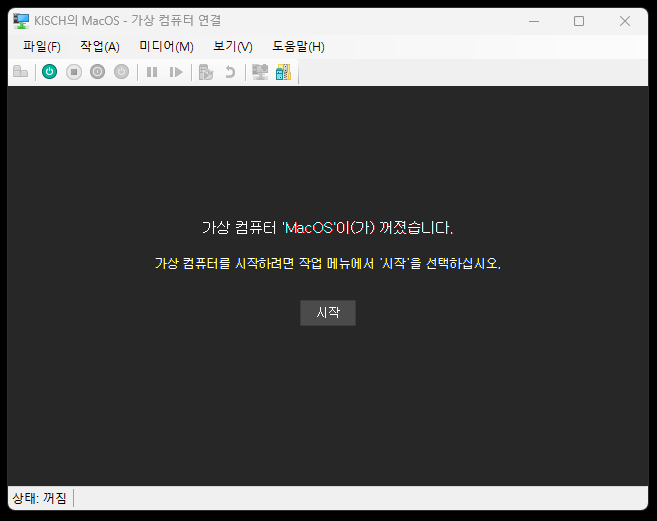The image size is (657, 521).
Task: Click the 상태: 꺼짐 status bar text
Action: (x=39, y=498)
